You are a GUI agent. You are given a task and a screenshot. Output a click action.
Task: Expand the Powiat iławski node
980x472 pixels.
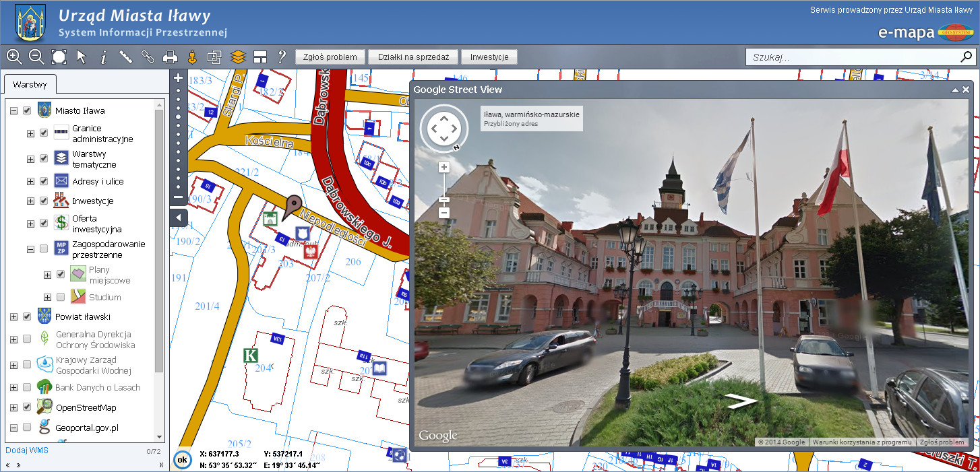(13, 316)
